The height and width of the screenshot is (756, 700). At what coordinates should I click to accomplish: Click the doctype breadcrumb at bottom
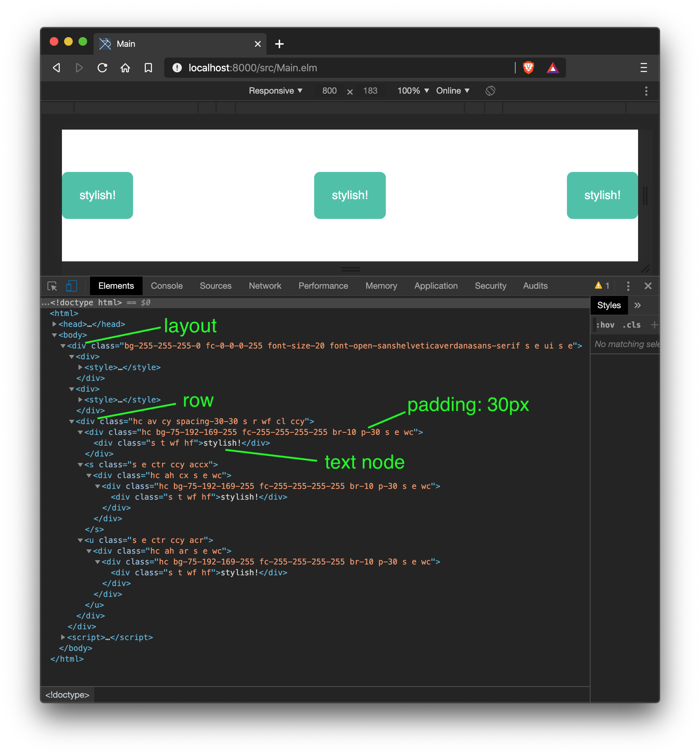[67, 695]
